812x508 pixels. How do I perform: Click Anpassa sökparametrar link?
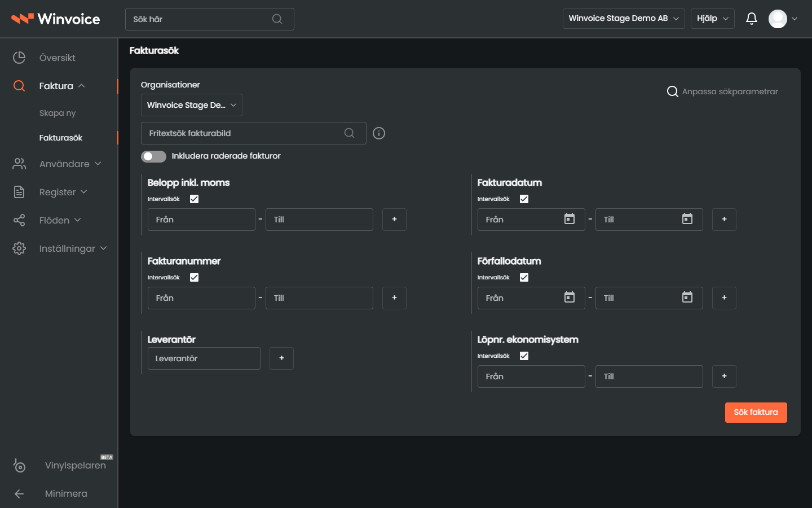[x=722, y=91]
